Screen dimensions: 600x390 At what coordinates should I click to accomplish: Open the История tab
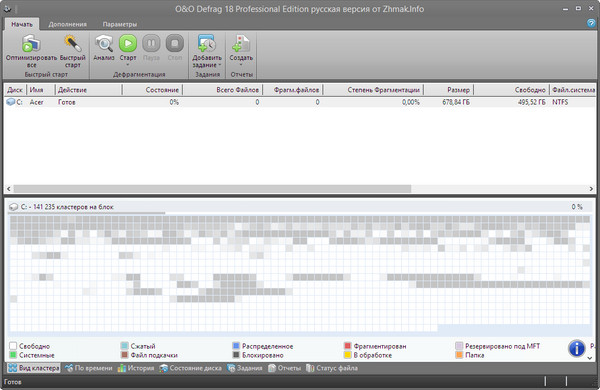(x=136, y=368)
